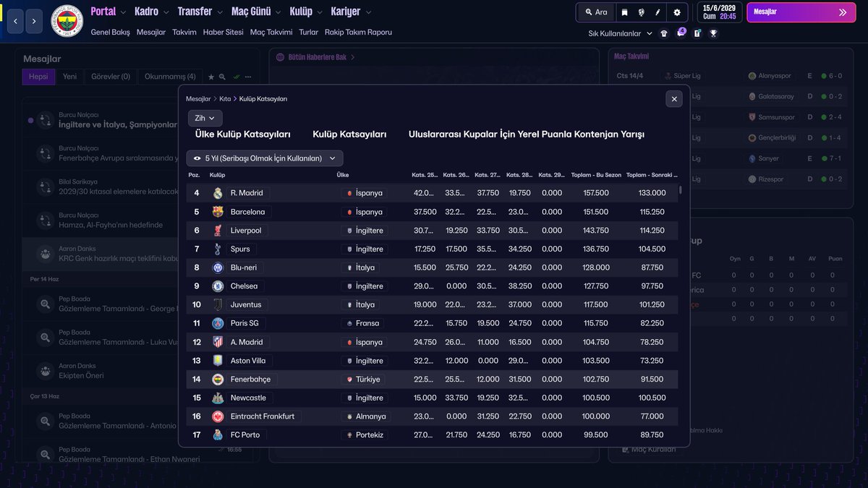Select the Kulüp Katsayıları tab
Screen dimensions: 868x488
[x=349, y=134]
